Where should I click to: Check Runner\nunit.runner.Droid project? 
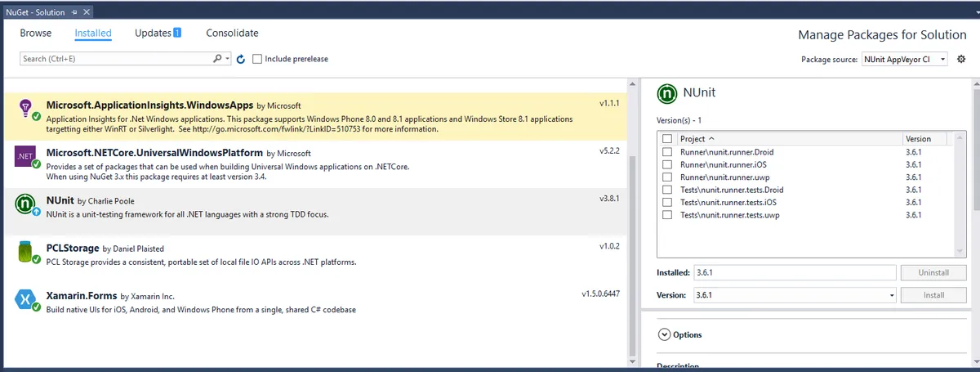pos(667,152)
